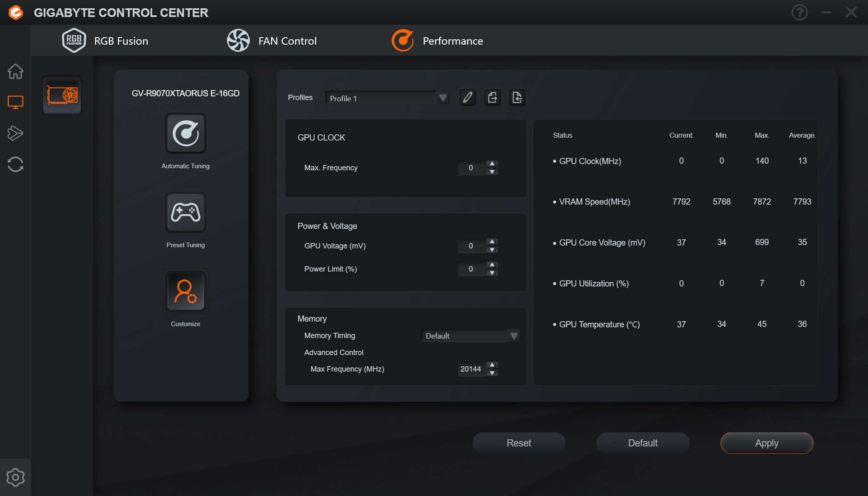The height and width of the screenshot is (496, 868).
Task: Increase Power Limit with up arrow
Action: [x=492, y=265]
